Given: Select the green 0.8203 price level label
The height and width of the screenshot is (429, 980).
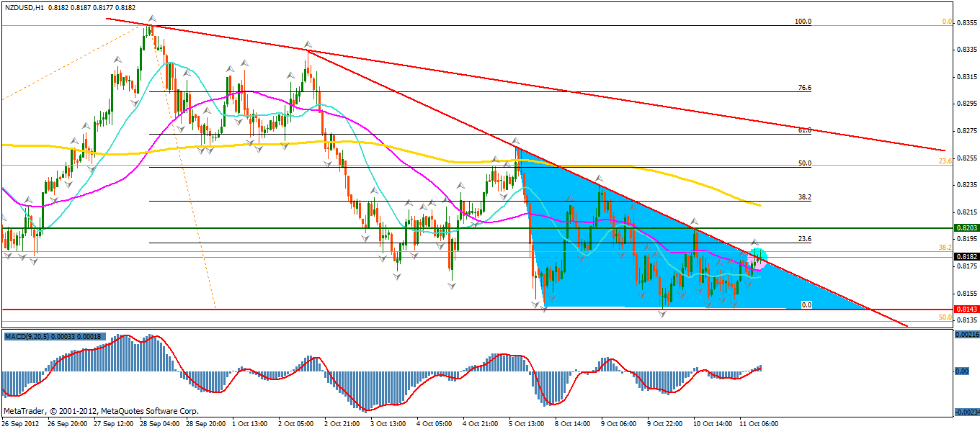Looking at the screenshot, I should (966, 227).
